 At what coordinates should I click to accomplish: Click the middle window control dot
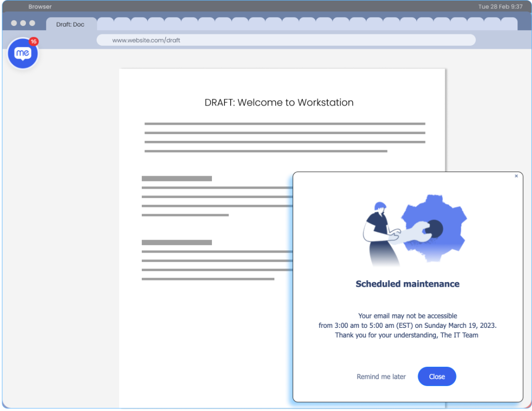pos(23,23)
